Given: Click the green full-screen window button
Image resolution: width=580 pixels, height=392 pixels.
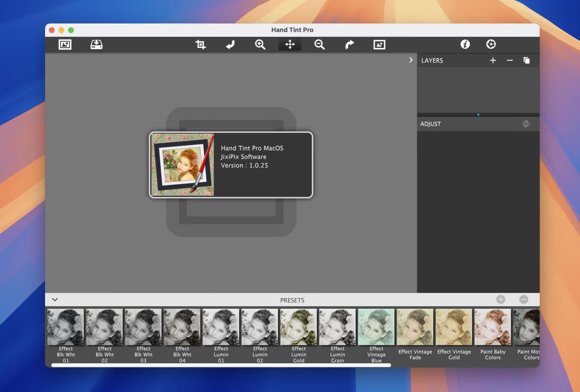Looking at the screenshot, I should pyautogui.click(x=71, y=30).
